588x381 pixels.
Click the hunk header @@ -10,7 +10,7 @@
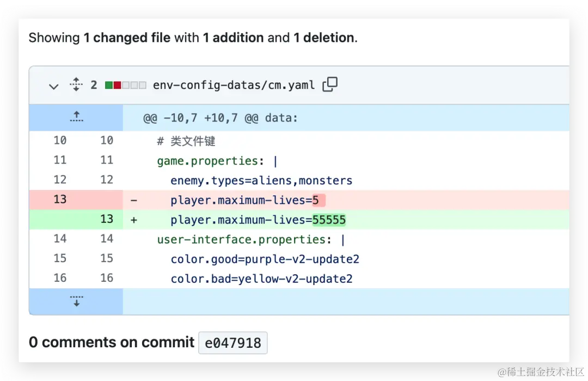[220, 118]
